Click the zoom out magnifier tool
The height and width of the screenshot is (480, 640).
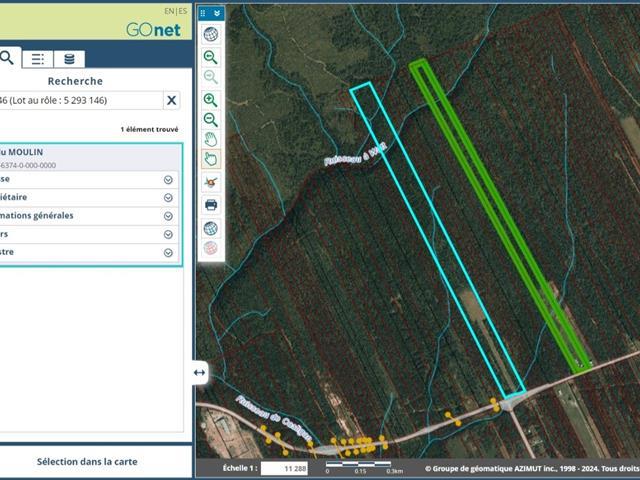[211, 120]
